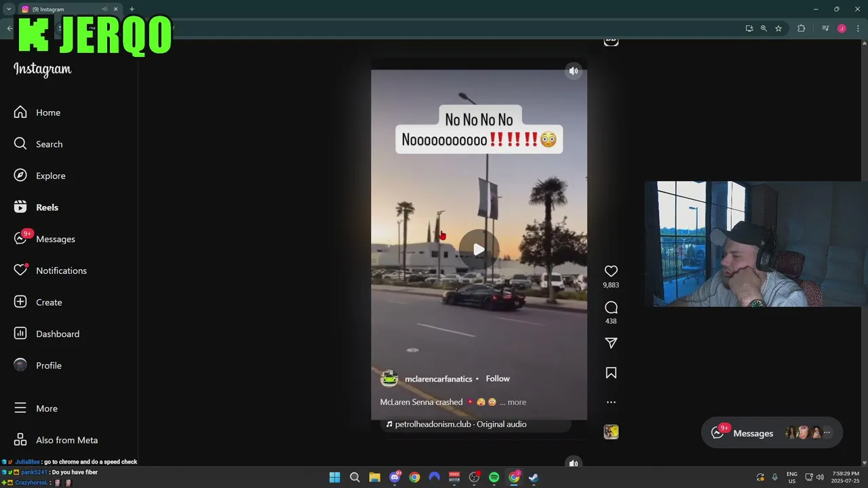Open the volume control in system tray
868x488 pixels.
820,477
